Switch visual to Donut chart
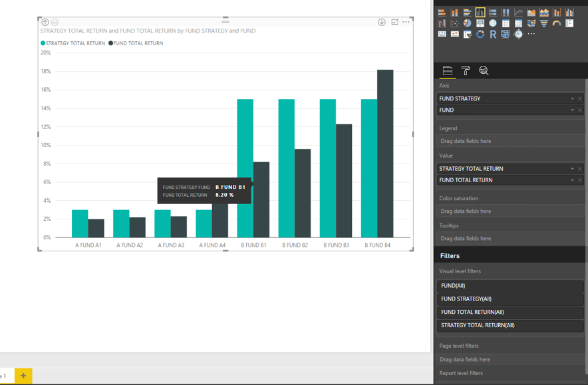The image size is (588, 385). tap(480, 34)
